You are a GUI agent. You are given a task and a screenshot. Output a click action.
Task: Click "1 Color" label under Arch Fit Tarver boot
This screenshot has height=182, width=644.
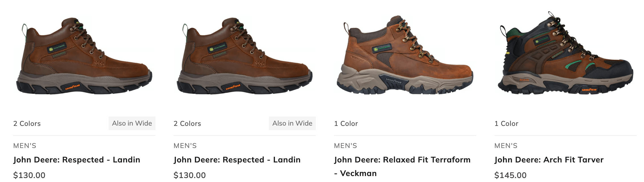click(x=506, y=124)
